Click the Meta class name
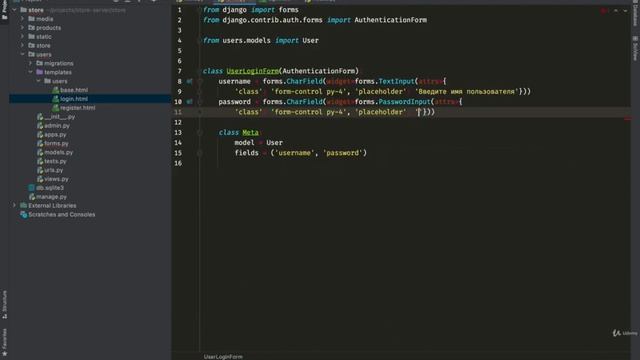The height and width of the screenshot is (360, 640). tap(250, 132)
